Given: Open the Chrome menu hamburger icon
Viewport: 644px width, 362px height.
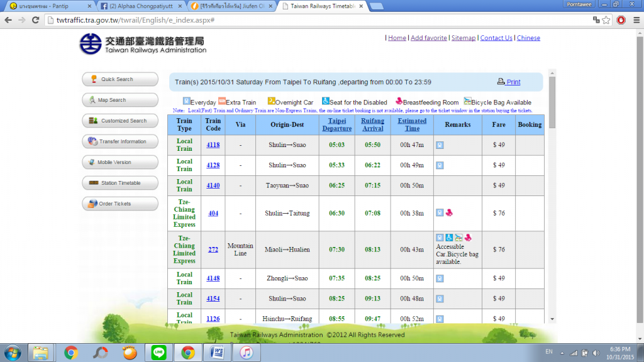Looking at the screenshot, I should click(x=635, y=20).
